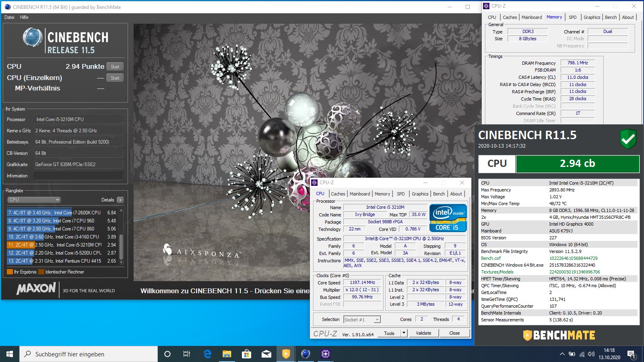Image resolution: width=644 pixels, height=362 pixels.
Task: Click the BenchMate green shield checkmark icon
Action: [628, 139]
